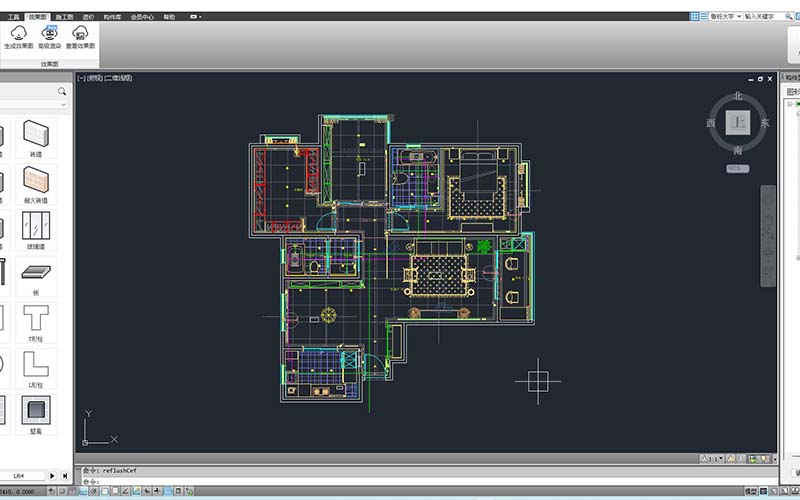Viewport: 800px width, 500px height.
Task: Click the 查看效果图 icon
Action: (80, 33)
